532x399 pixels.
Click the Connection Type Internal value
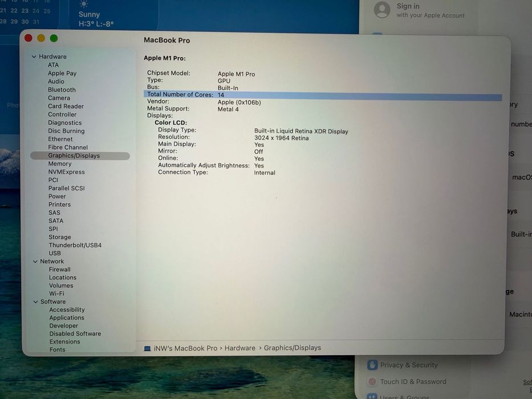tap(265, 173)
